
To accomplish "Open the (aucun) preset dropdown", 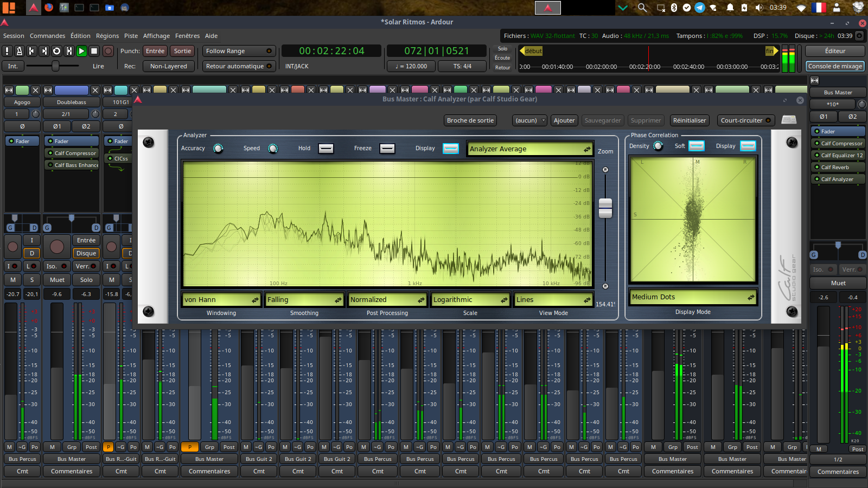I will coord(529,120).
